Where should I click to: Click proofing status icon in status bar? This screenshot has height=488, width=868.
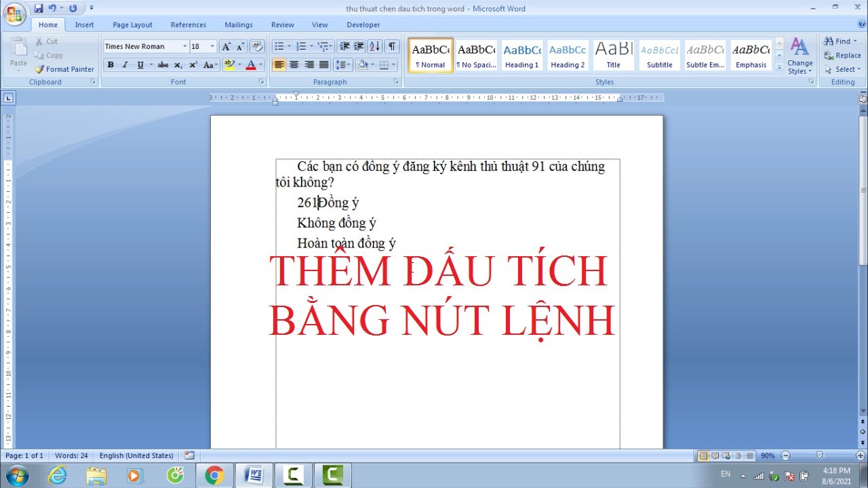(x=189, y=455)
